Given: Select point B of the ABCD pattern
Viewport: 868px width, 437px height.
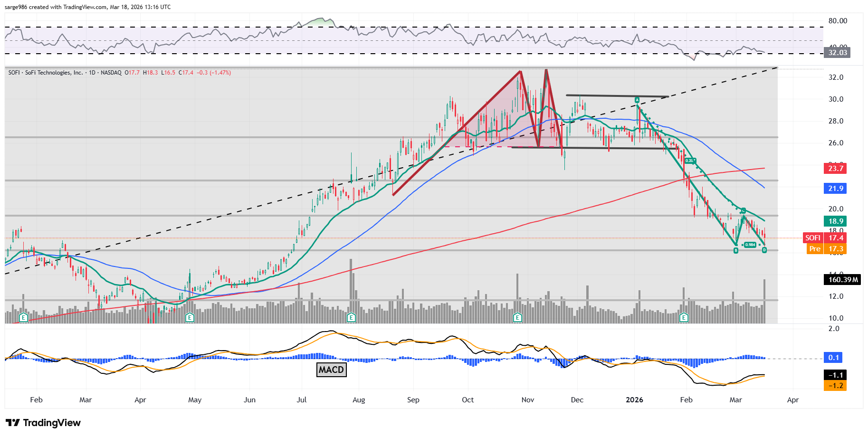Looking at the screenshot, I should pos(736,250).
